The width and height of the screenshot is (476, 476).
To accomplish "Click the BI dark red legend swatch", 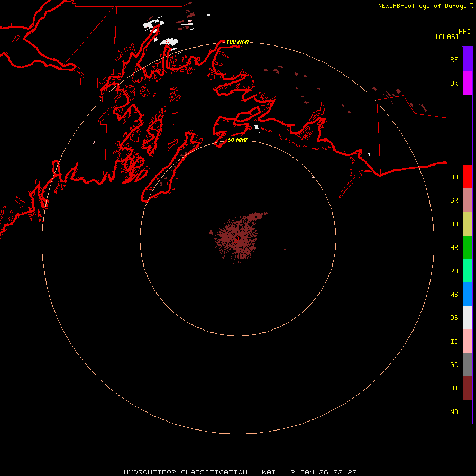I will click(x=467, y=388).
